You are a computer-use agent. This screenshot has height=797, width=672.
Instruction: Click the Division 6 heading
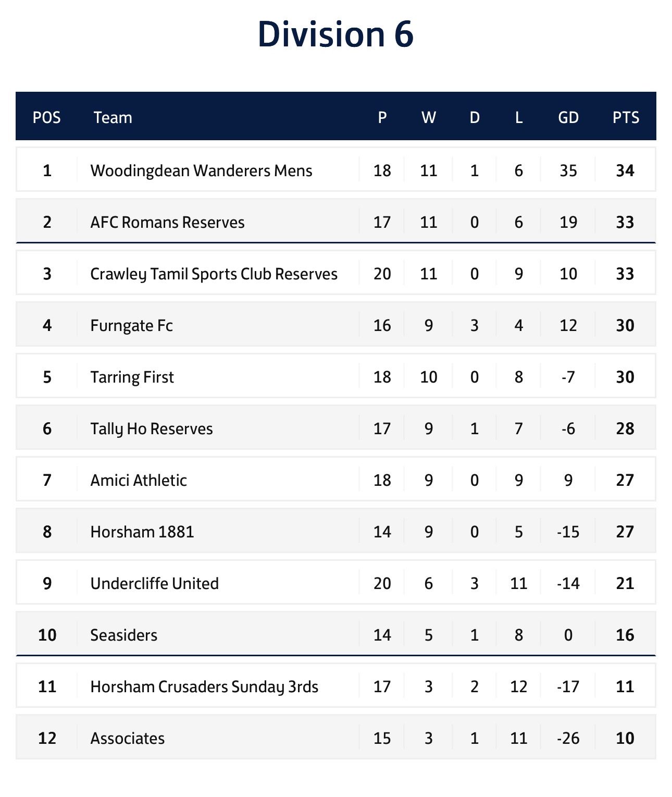[x=335, y=34]
